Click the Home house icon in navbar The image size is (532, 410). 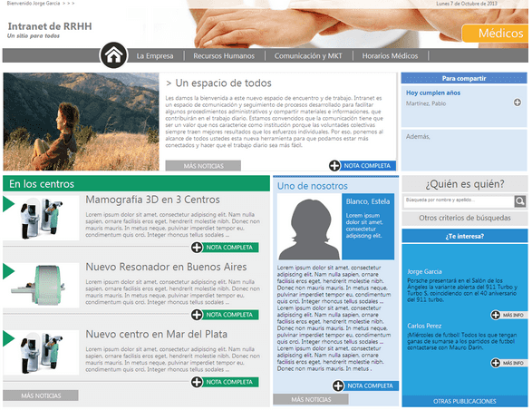[x=113, y=55]
